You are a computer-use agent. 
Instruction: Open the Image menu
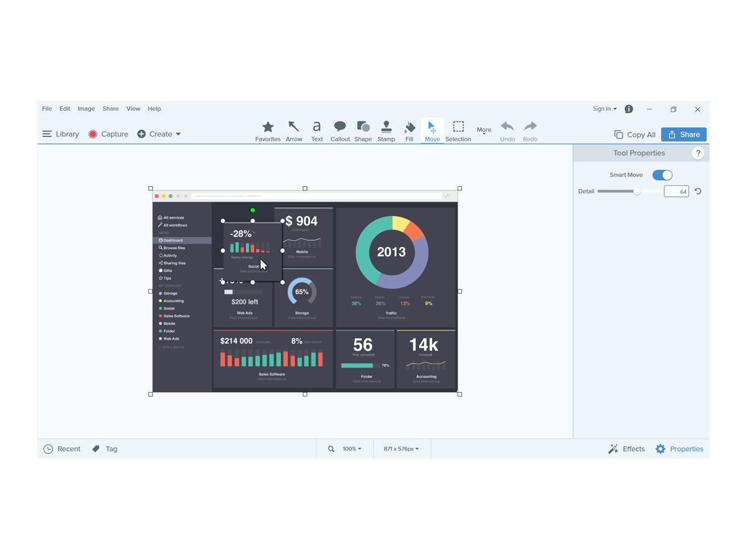coord(86,108)
